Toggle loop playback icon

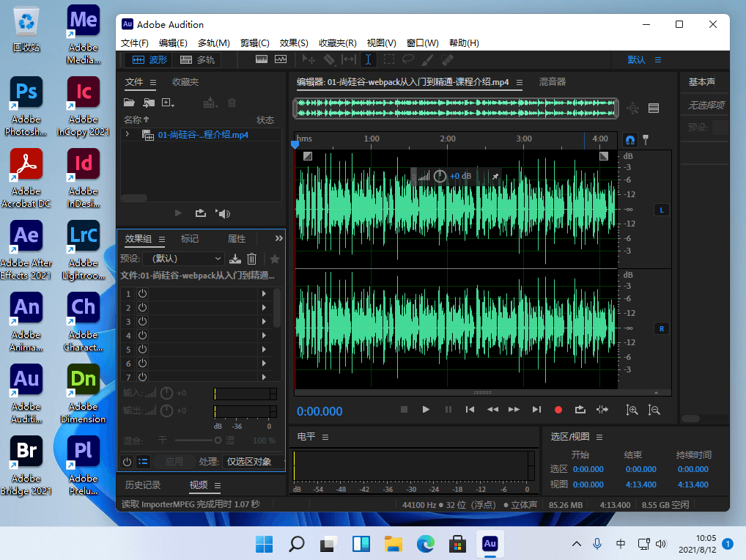(x=580, y=409)
